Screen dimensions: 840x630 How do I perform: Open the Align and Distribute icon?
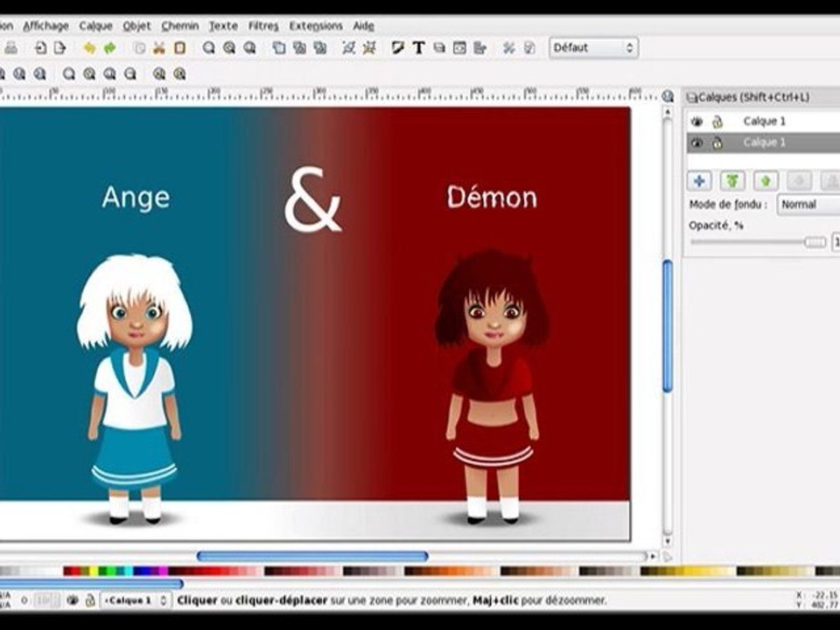pos(480,48)
